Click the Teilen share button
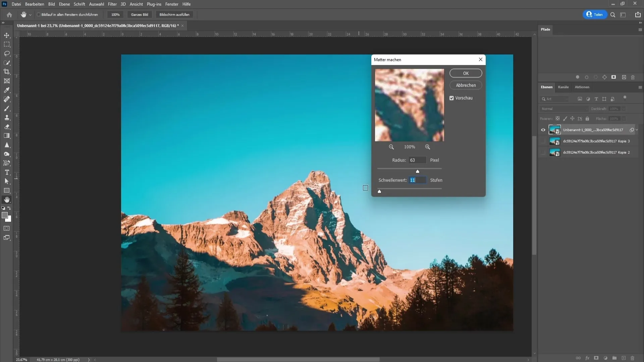This screenshot has height=362, width=644. click(595, 15)
